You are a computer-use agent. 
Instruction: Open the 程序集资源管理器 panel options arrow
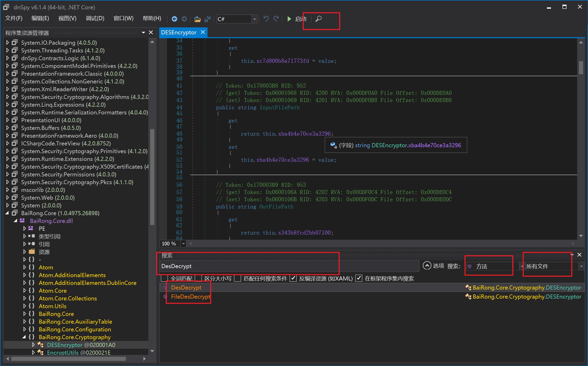pos(143,33)
